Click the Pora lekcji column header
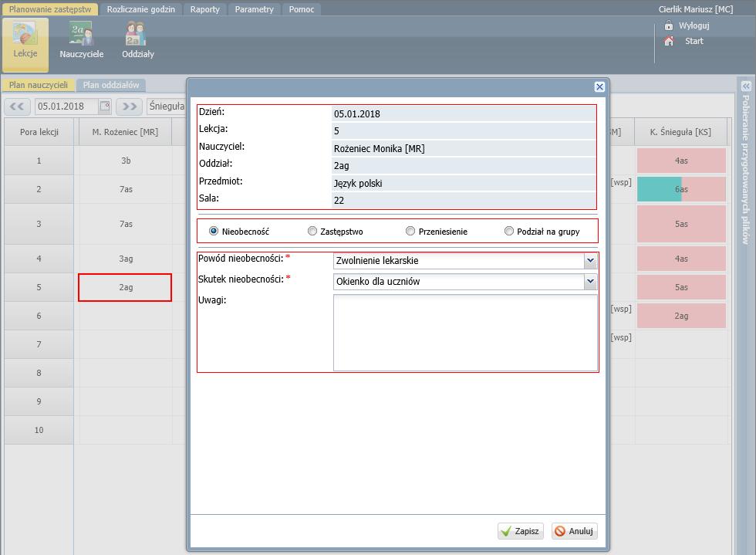Screen dimensions: 756x555 tap(39, 132)
